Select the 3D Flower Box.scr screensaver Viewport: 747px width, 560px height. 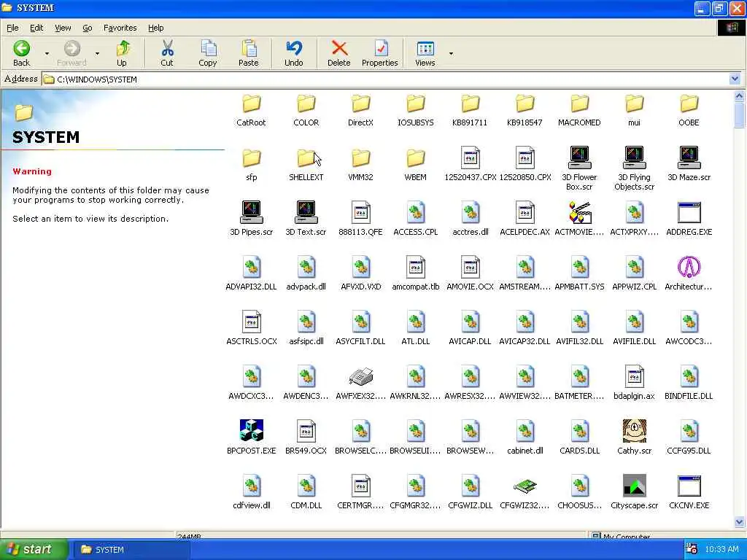(579, 168)
